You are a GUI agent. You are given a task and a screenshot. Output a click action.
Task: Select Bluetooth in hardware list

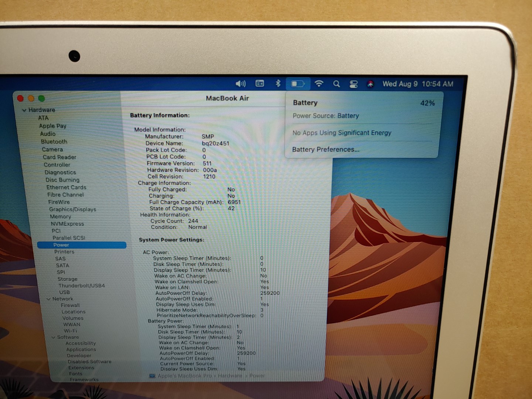tap(54, 141)
